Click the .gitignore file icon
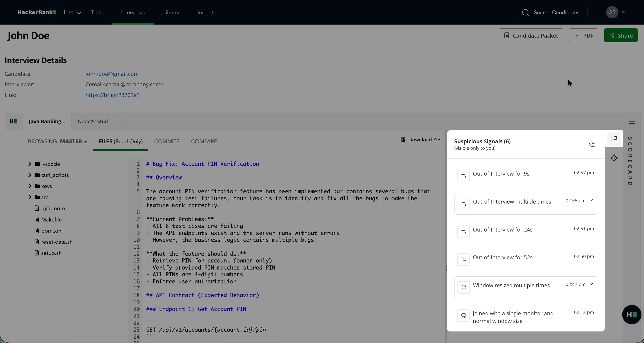 (37, 208)
